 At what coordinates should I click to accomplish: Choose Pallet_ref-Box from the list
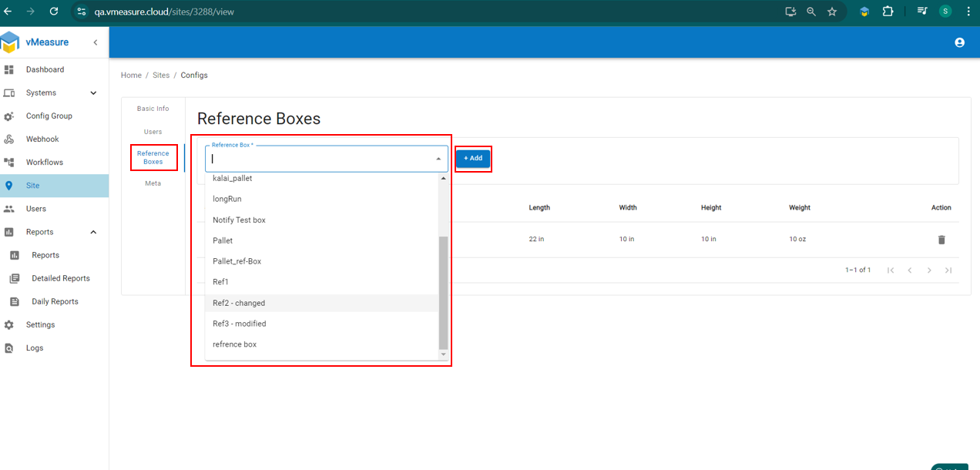pyautogui.click(x=322, y=261)
